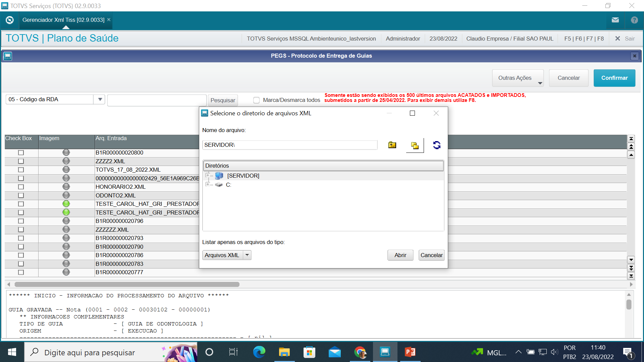Jump to top of grid arrow icon
644x362 pixels.
point(631,139)
